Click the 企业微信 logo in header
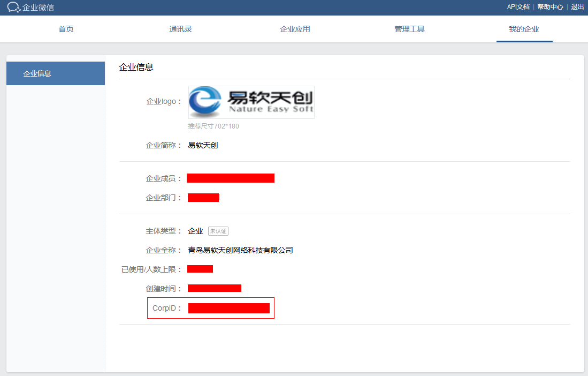 30,7
